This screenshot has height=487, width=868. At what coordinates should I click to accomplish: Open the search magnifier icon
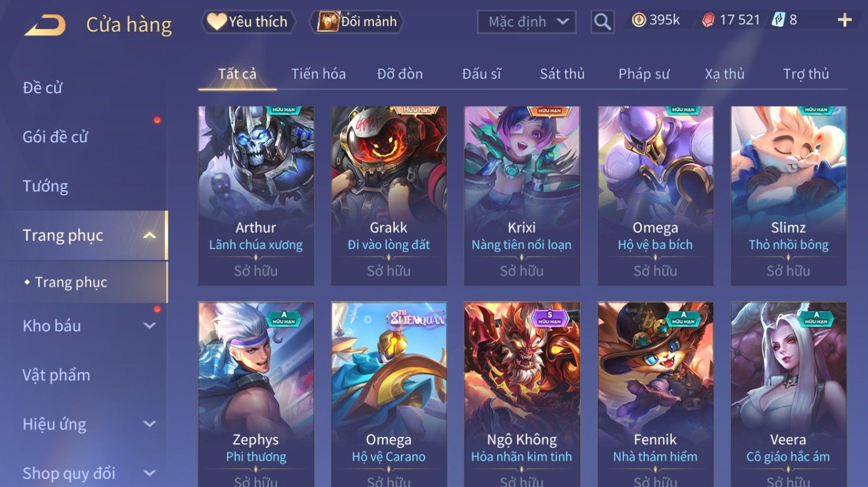coord(602,22)
